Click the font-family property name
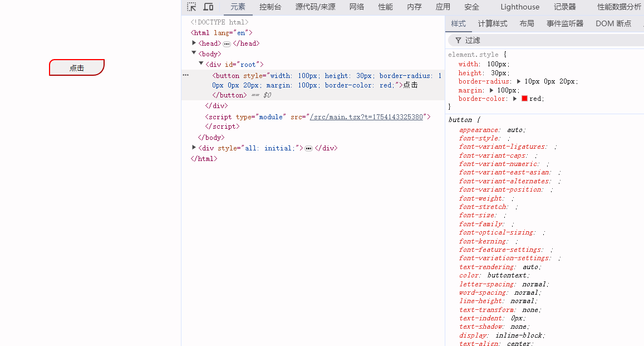The image size is (644, 346). pos(480,225)
